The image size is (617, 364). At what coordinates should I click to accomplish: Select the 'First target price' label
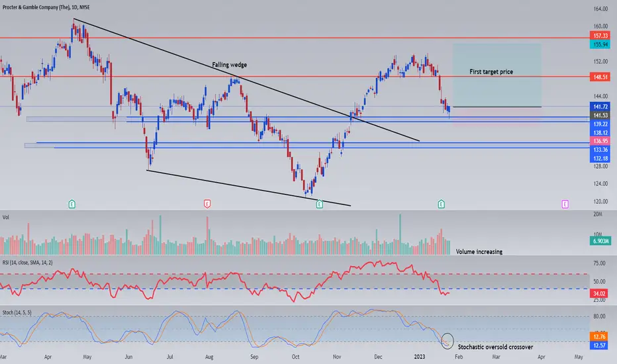491,71
